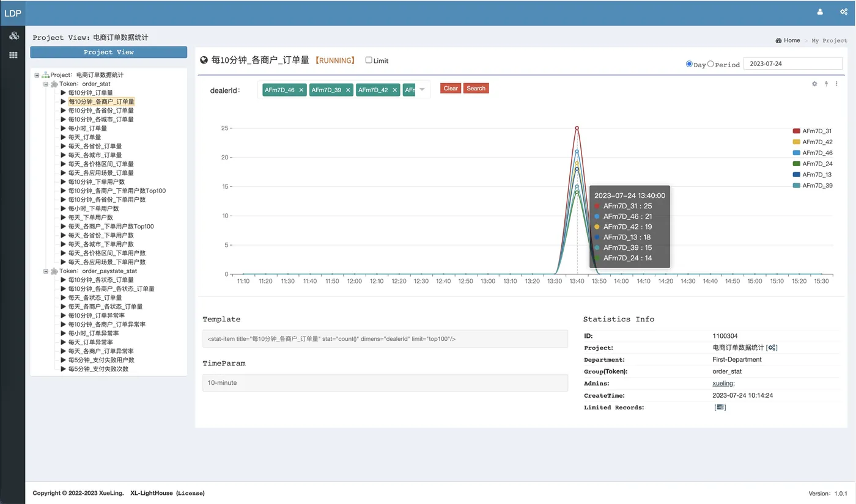This screenshot has width=856, height=504.
Task: Click the 13:40 peak point on AFm7D_31 line
Action: click(577, 128)
